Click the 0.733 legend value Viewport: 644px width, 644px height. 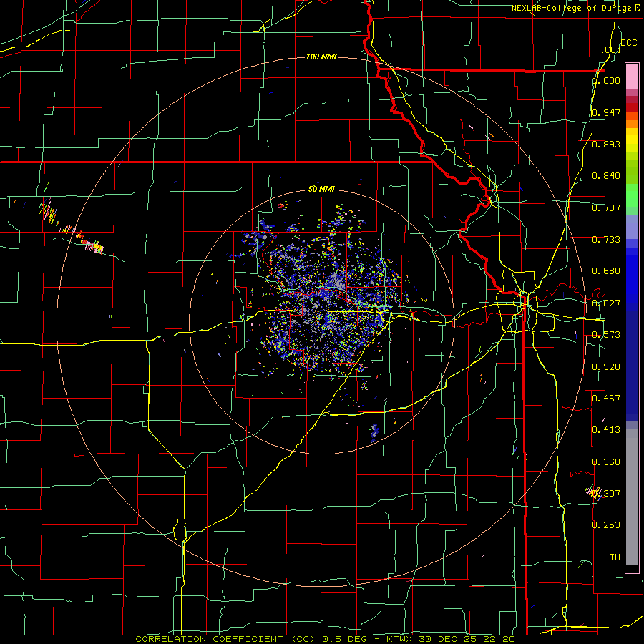(606, 240)
